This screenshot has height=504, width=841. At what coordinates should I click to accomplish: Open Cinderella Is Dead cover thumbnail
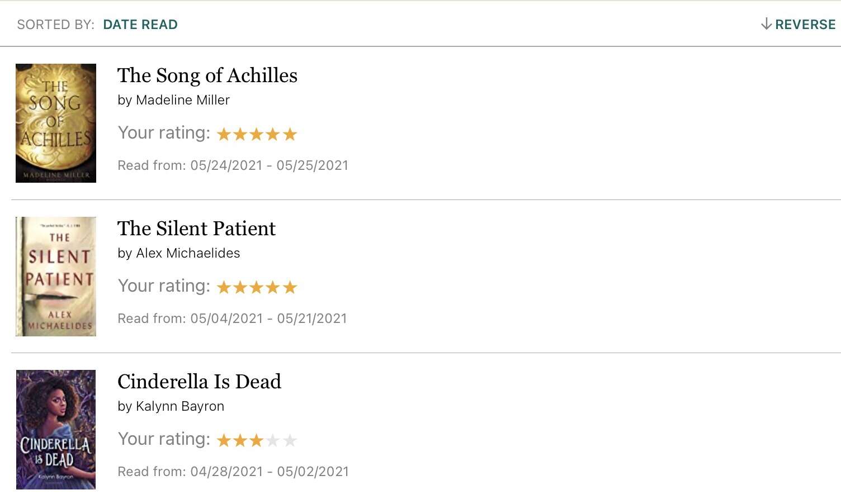click(56, 430)
